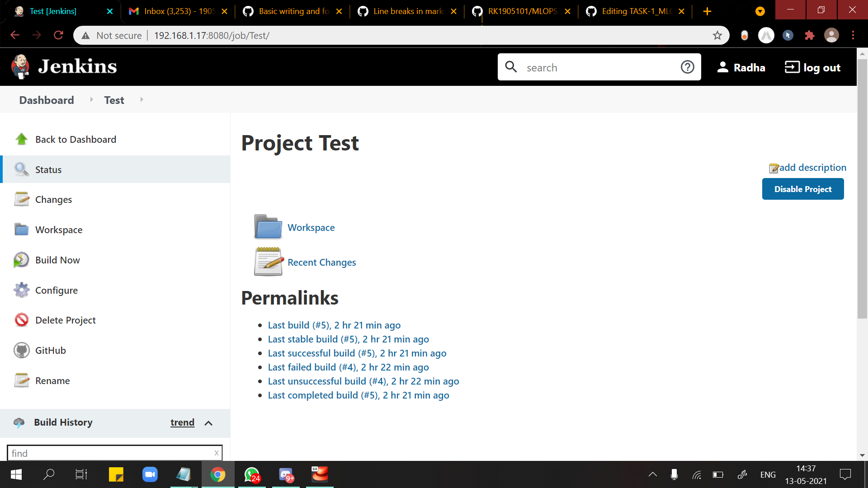Viewport: 868px width, 488px height.
Task: Click the Jenkins search box
Action: pos(599,67)
